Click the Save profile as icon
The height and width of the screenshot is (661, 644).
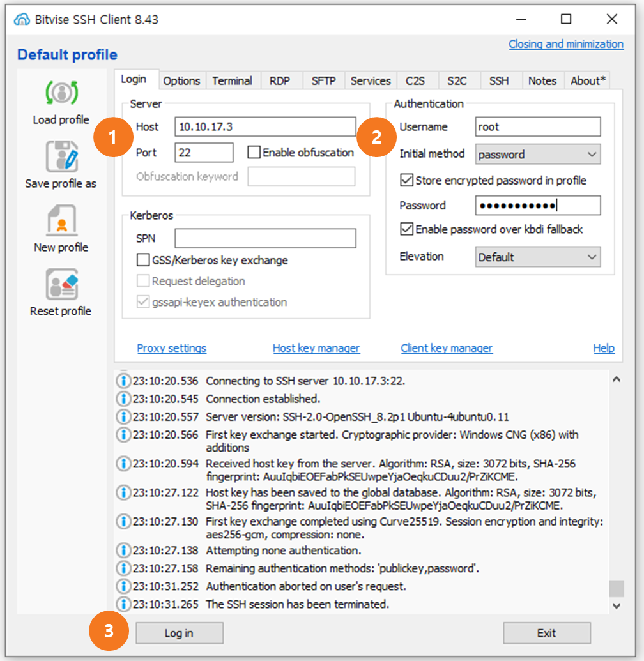[61, 157]
